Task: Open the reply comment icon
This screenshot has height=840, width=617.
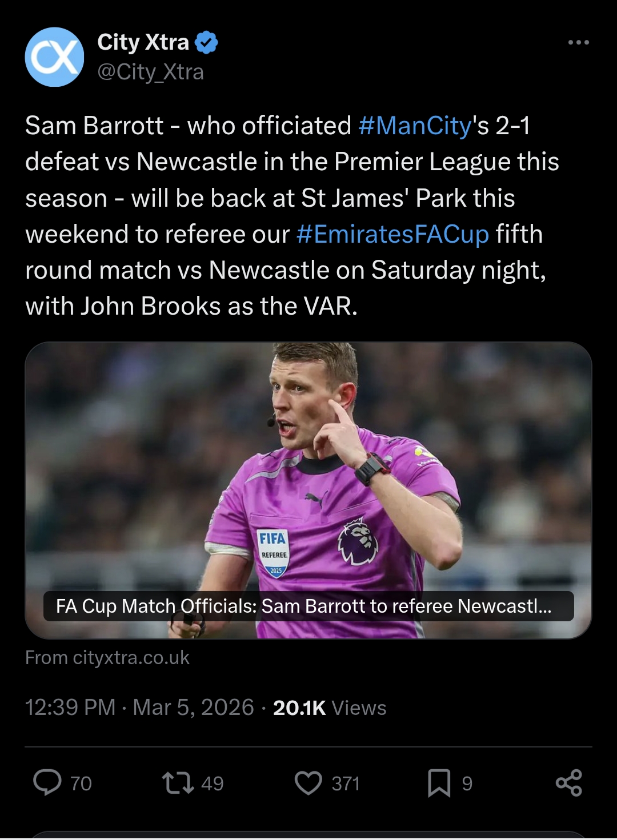Action: coord(47,782)
